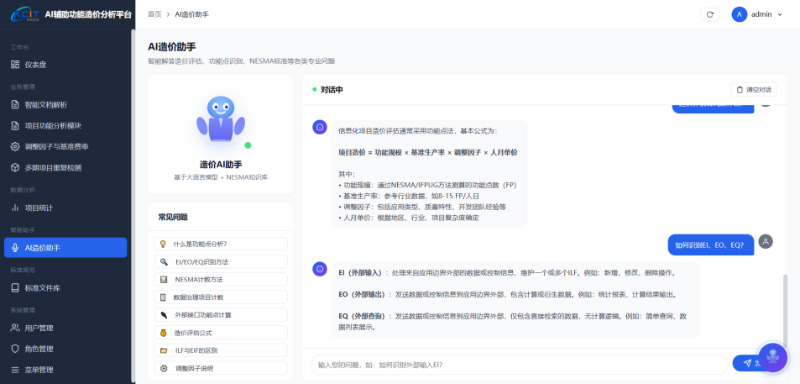Click the gear icon for 调整因子说明

pyautogui.click(x=163, y=368)
